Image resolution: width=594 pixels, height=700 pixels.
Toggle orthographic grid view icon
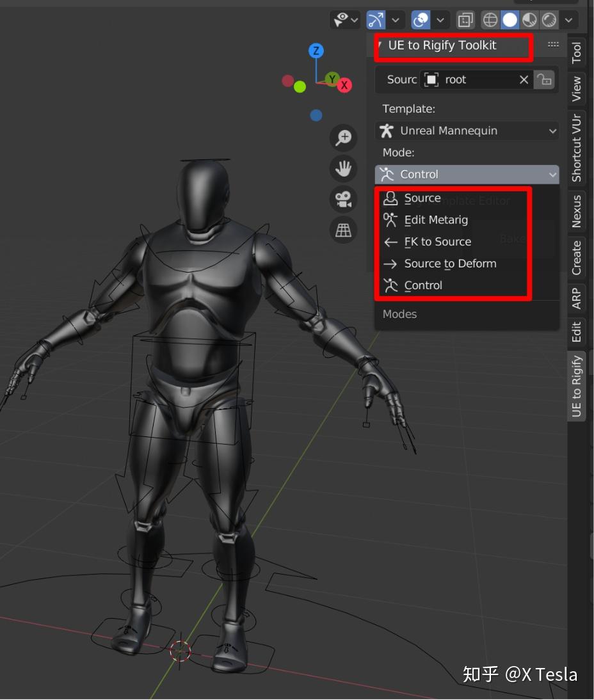pyautogui.click(x=344, y=230)
